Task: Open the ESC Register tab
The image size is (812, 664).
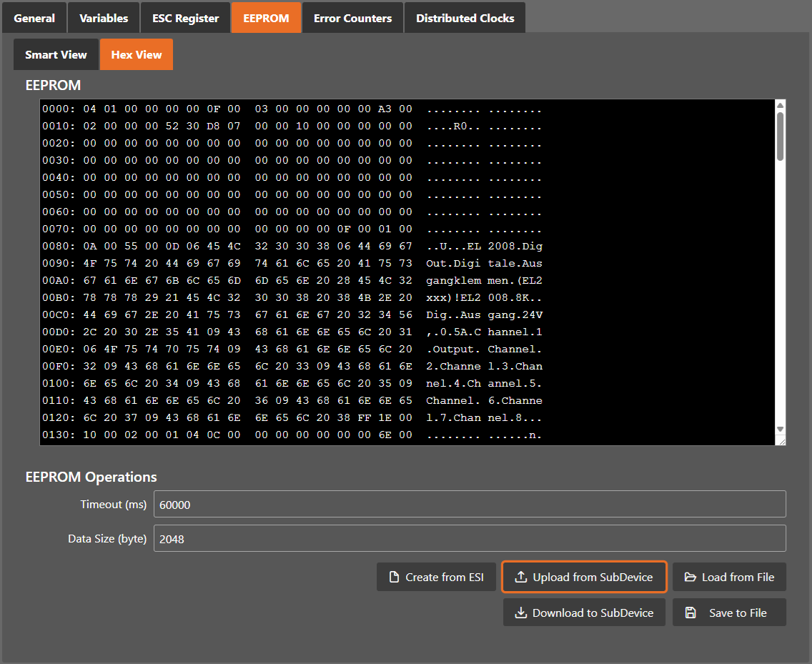Action: 185,18
